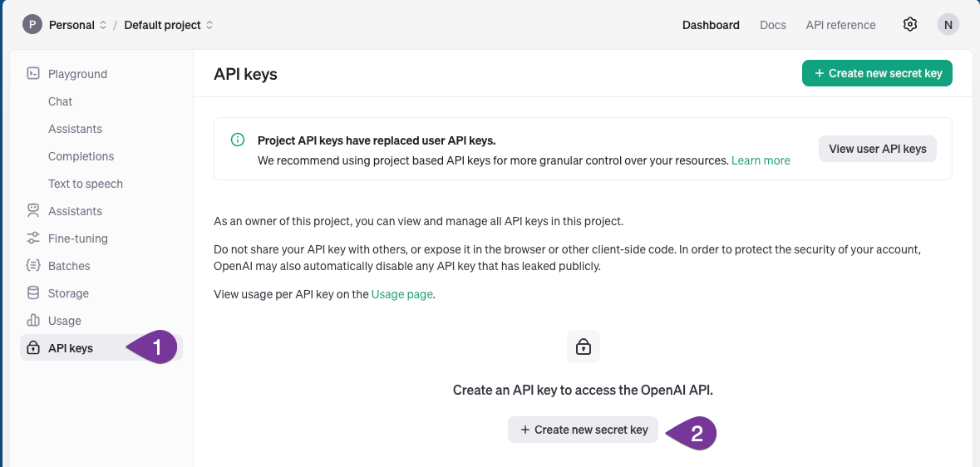Click the Playground terminal icon in sidebar

(x=33, y=73)
